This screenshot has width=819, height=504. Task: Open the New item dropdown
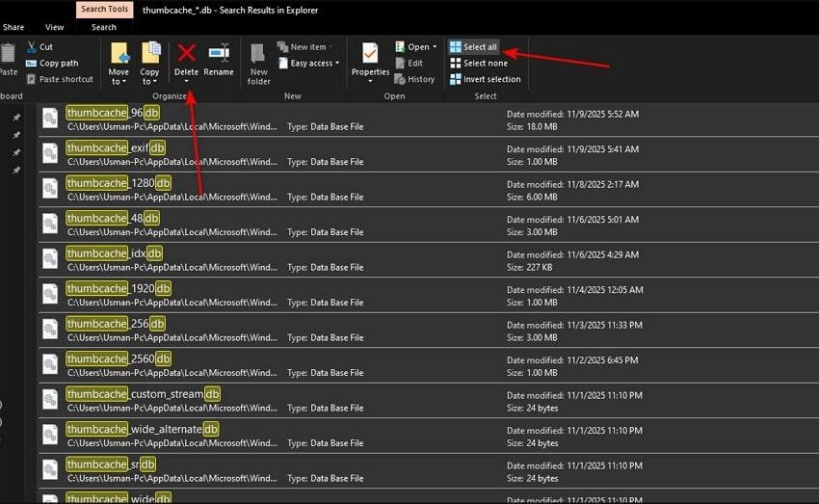tap(305, 47)
